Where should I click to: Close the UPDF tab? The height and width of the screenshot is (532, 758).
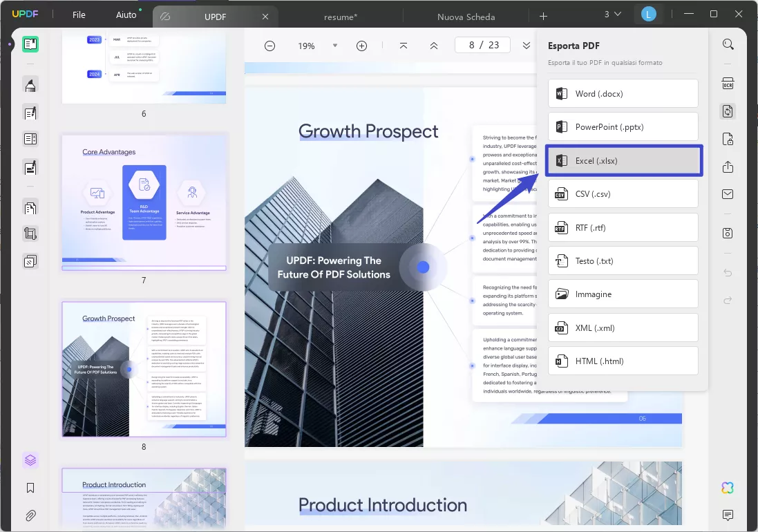pos(265,17)
